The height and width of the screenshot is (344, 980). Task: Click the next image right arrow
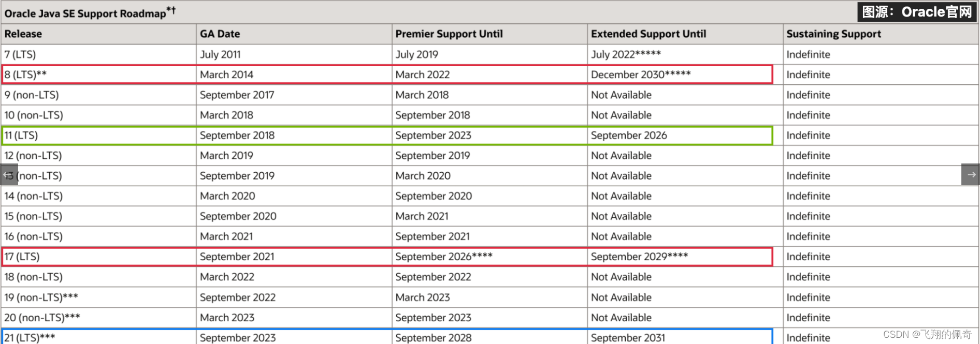[x=971, y=175]
